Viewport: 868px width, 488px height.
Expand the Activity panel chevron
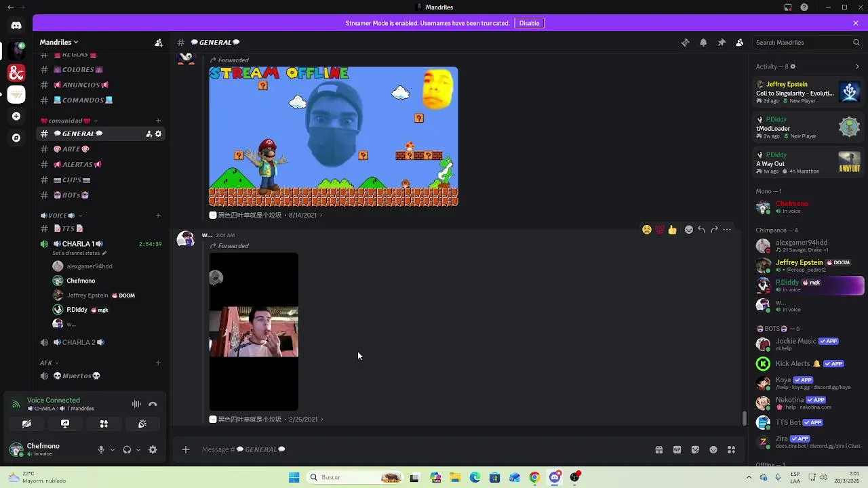(857, 66)
